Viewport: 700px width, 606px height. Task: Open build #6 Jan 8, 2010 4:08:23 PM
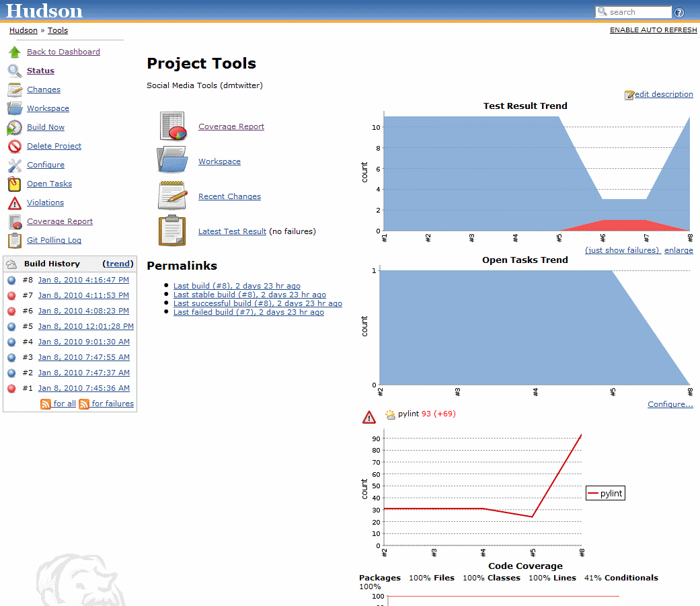83,311
